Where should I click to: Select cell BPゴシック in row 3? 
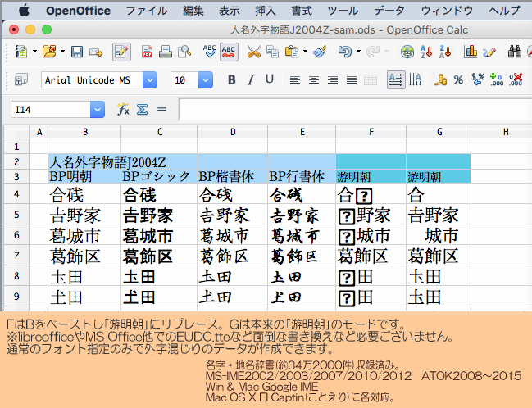(x=159, y=176)
